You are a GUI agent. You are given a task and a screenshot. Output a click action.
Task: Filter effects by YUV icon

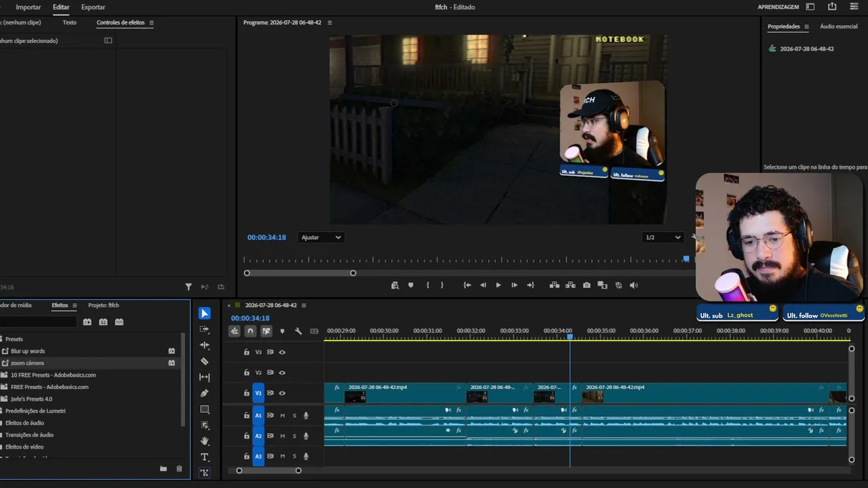(x=119, y=322)
